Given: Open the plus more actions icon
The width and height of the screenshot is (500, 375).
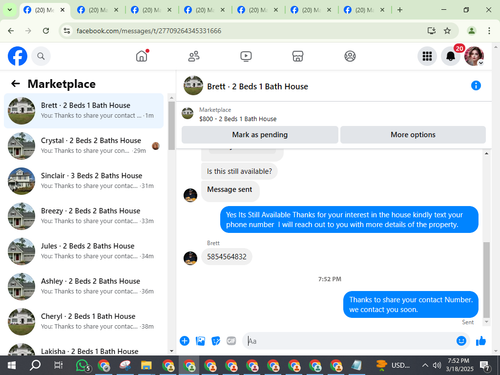Looking at the screenshot, I should pyautogui.click(x=184, y=341).
